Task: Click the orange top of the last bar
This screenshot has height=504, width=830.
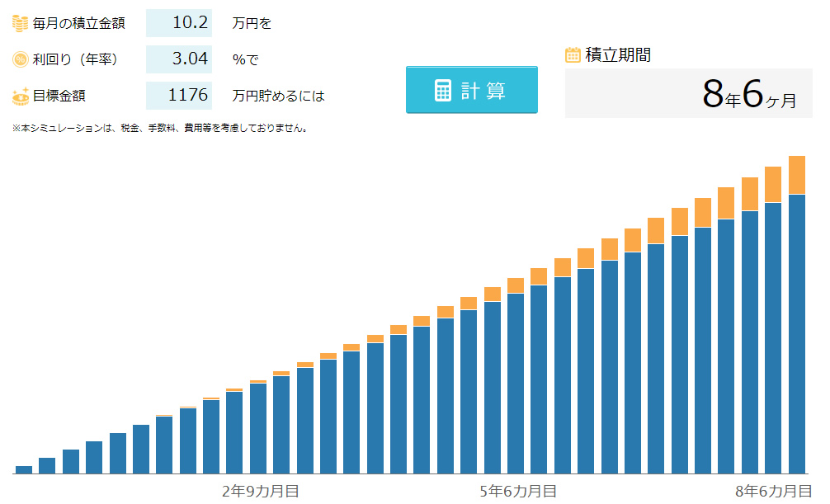Action: coord(796,175)
